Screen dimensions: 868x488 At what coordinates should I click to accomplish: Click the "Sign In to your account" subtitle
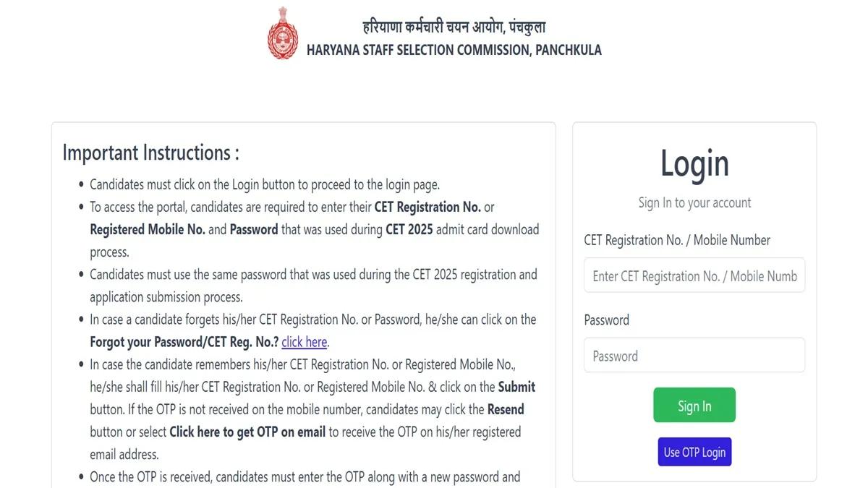(694, 202)
